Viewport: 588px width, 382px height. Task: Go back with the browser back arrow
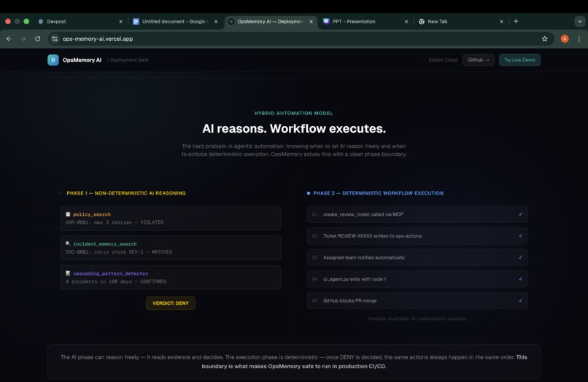click(x=9, y=39)
